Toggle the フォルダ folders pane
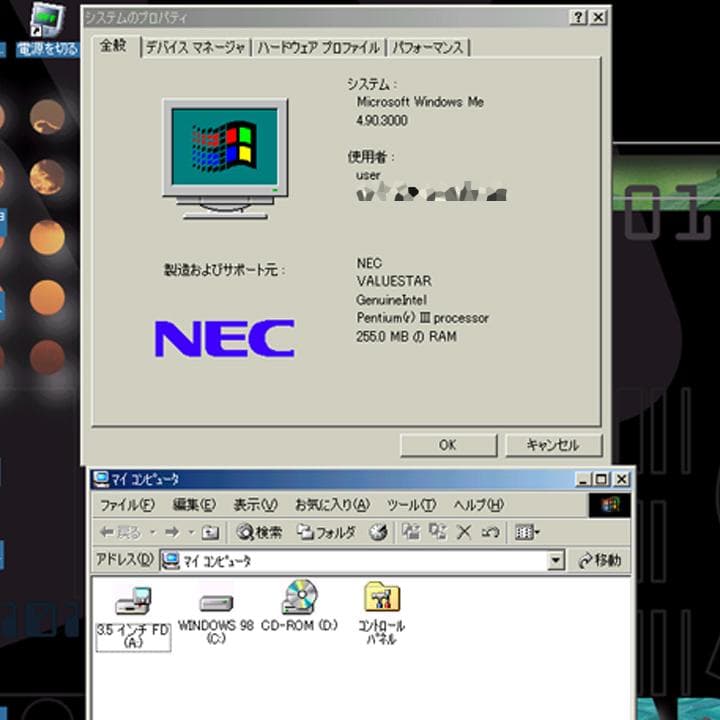This screenshot has width=720, height=720. (x=326, y=533)
